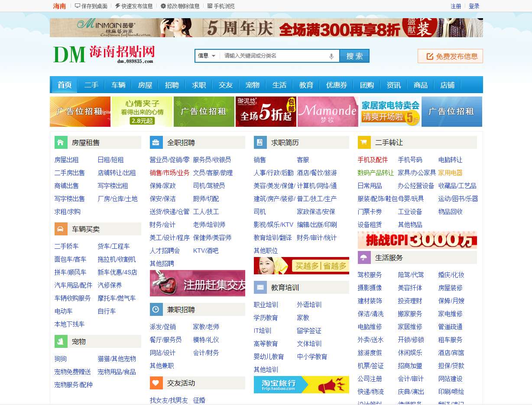Switch to the 车辆 navigation tab
The image size is (532, 405).
pyautogui.click(x=118, y=85)
